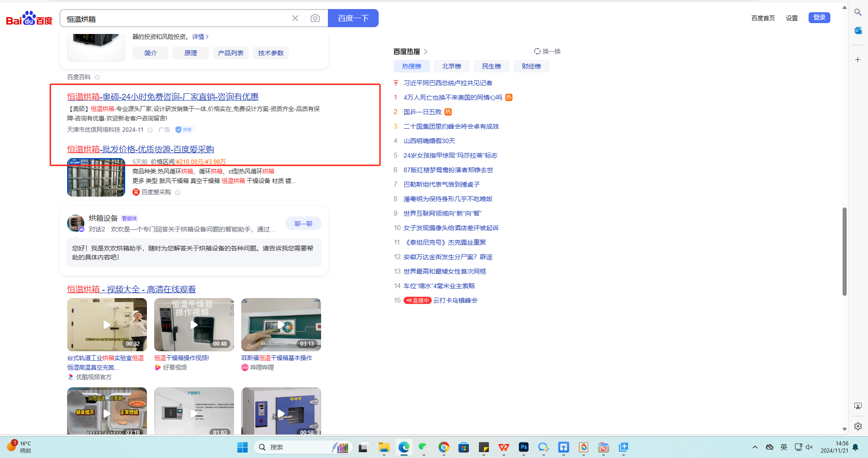This screenshot has height=458, width=868.
Task: Expand the 详情 details chevron
Action: 207,37
